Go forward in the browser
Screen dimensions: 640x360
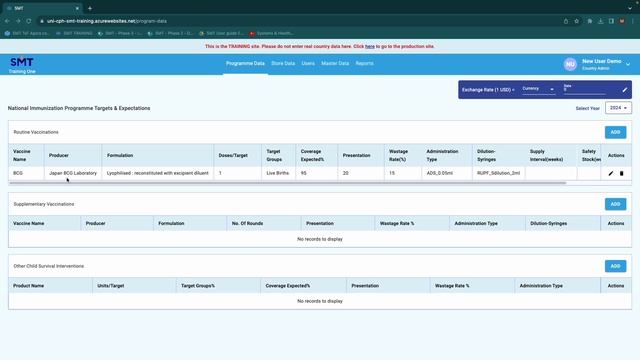point(18,21)
